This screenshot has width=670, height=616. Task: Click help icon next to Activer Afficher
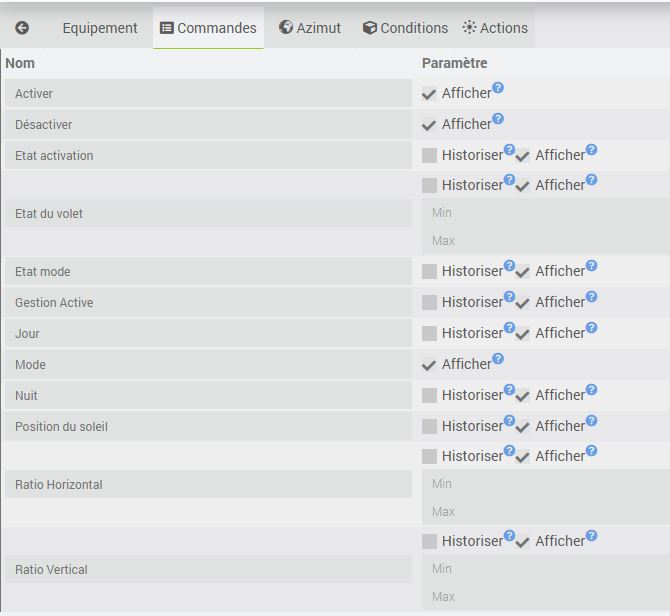click(x=498, y=88)
